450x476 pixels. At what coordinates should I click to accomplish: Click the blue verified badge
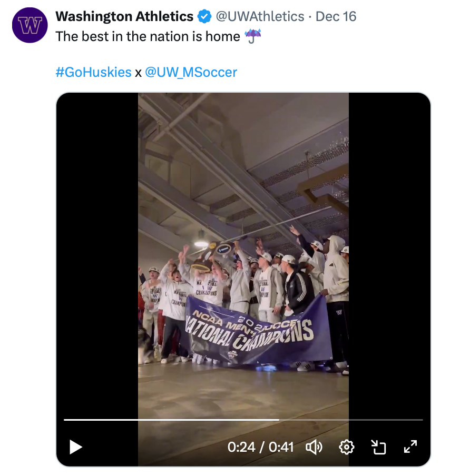(x=204, y=17)
